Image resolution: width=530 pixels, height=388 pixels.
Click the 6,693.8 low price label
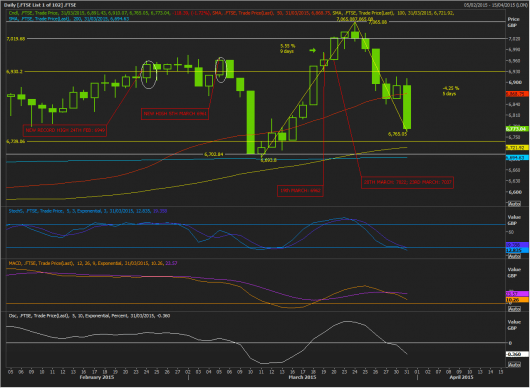[x=268, y=160]
